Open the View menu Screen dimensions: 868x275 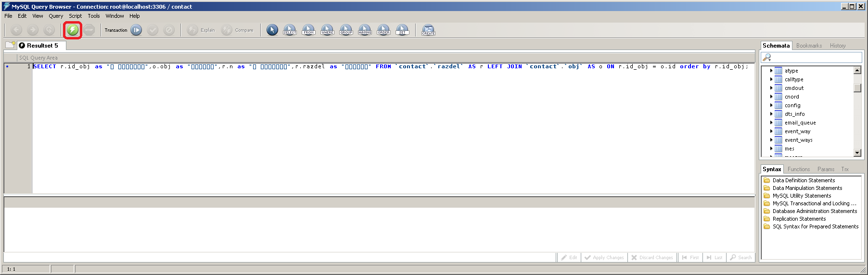pyautogui.click(x=38, y=16)
